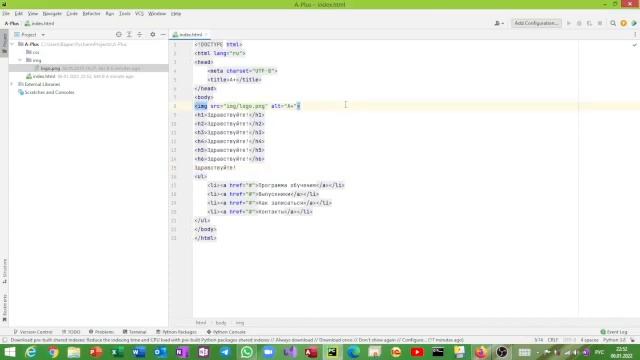Click html breadcrumb below editor
The height and width of the screenshot is (360, 640).
[201, 323]
